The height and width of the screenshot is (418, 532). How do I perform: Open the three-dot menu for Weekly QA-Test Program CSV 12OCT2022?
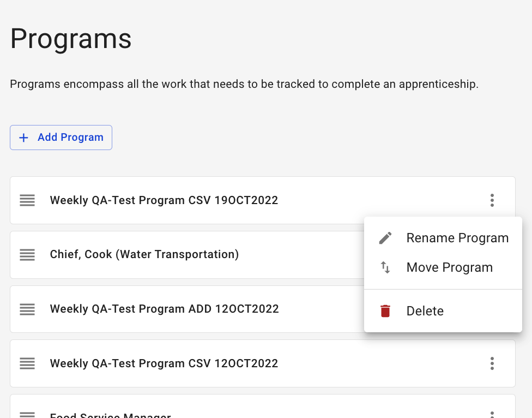point(492,363)
